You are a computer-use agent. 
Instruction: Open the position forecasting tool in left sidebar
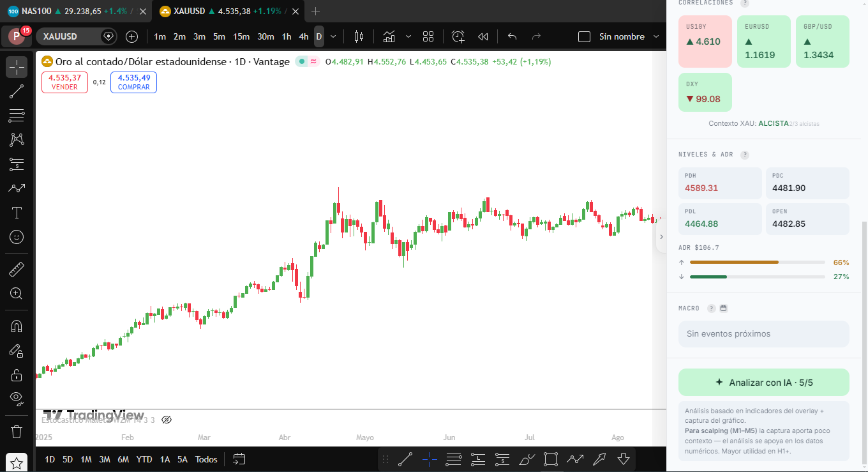coord(17,164)
